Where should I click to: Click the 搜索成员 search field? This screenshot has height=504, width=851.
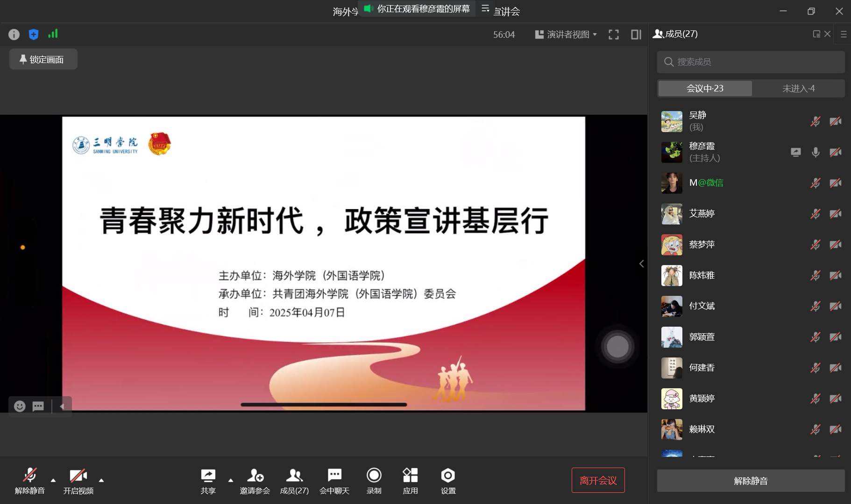tap(751, 62)
